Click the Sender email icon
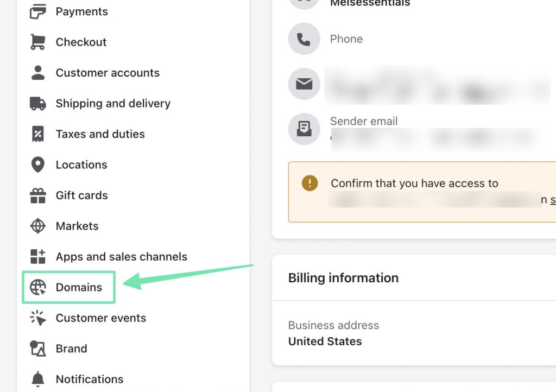The image size is (556, 392). (304, 129)
